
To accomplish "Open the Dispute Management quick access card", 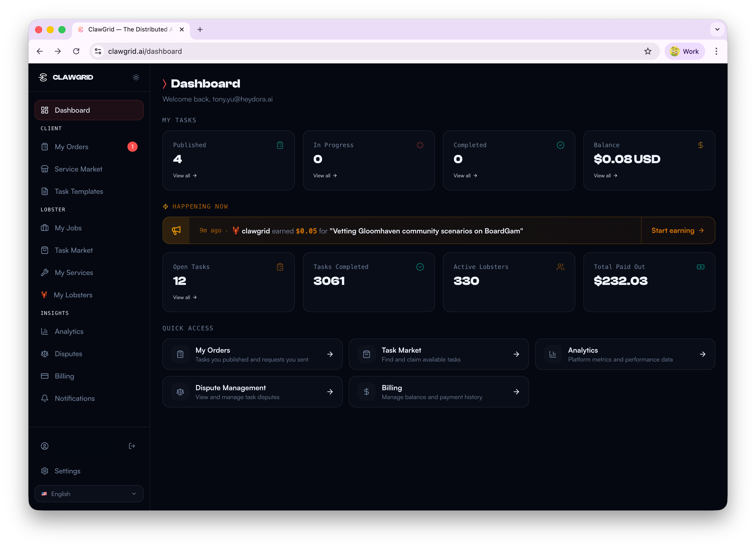I will (252, 392).
